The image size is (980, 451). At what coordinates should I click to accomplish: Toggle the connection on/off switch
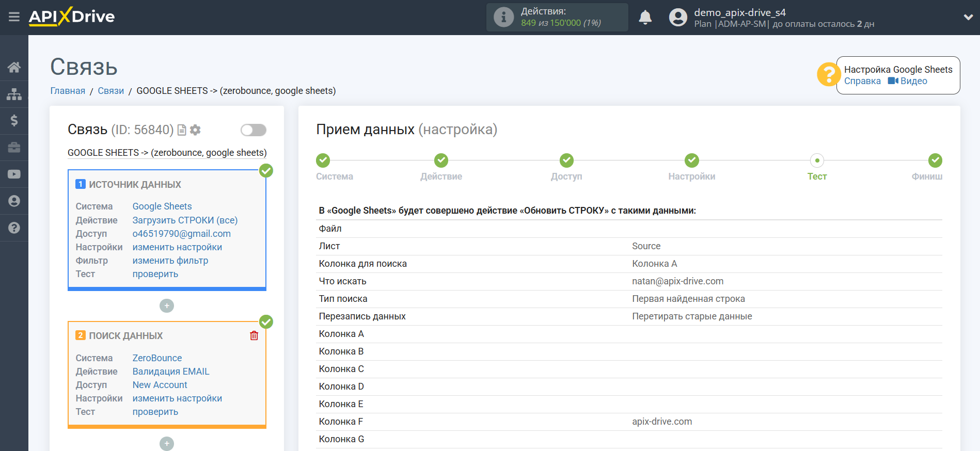253,130
